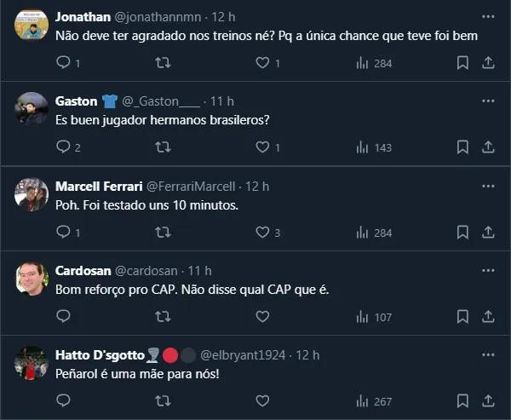
Task: Retweet Hatto D'sgotto's tweet
Action: (x=162, y=401)
